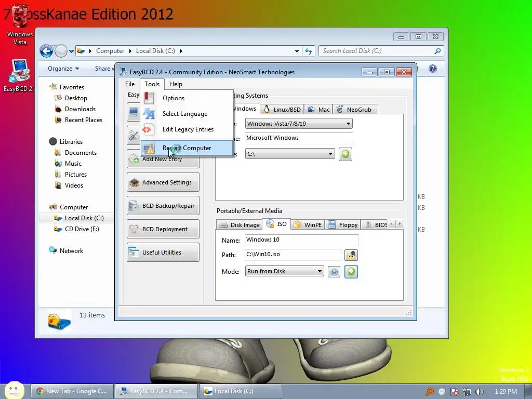Image resolution: width=532 pixels, height=399 pixels.
Task: Open the File menu in EasyBCD
Action: [130, 84]
